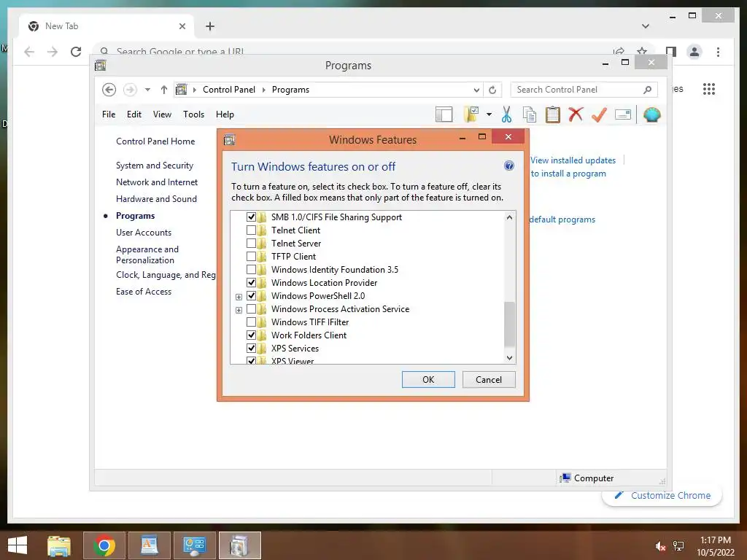The height and width of the screenshot is (560, 747).
Task: Click the Cut scissors icon in Programs toolbar
Action: [x=506, y=114]
